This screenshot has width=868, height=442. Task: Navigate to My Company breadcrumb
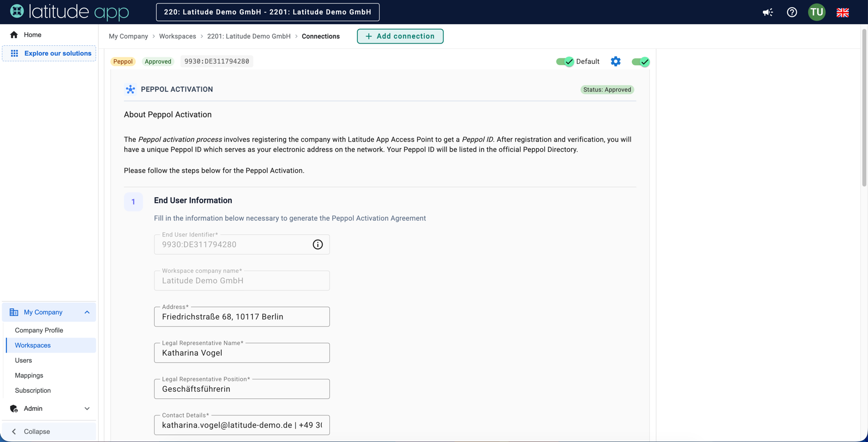(x=129, y=36)
